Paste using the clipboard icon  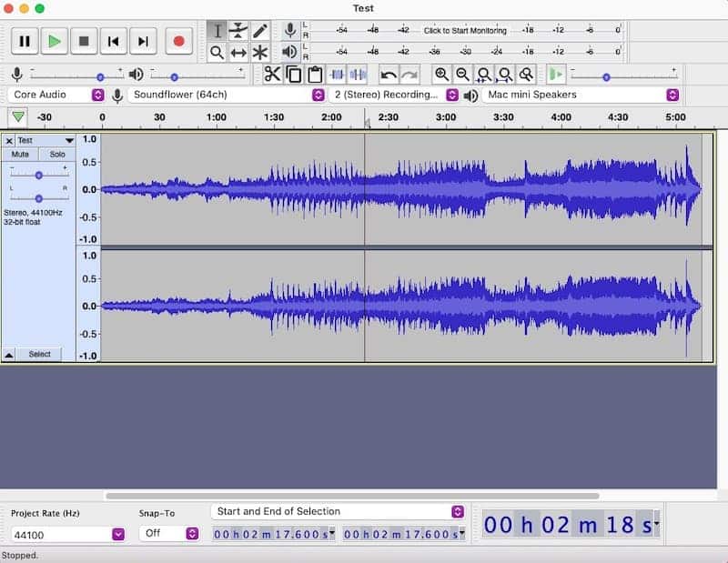coord(315,75)
